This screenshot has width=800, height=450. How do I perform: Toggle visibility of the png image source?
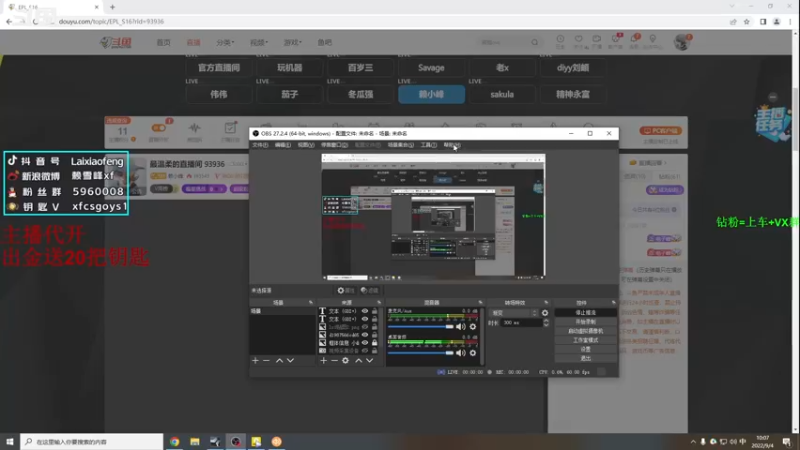pyautogui.click(x=365, y=327)
